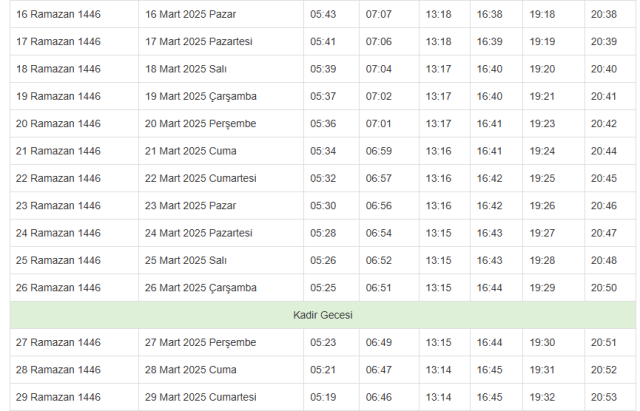This screenshot has width=640, height=411.
Task: Click the 20:46 time for 23 Mart
Action: pos(604,206)
